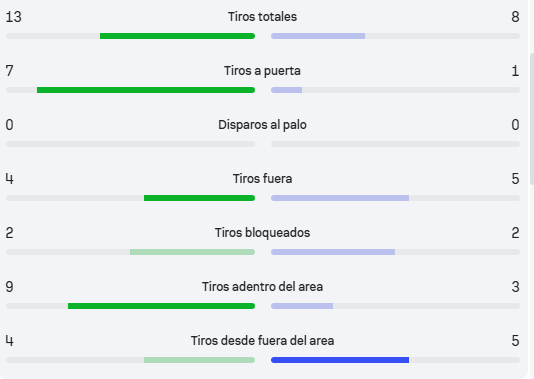The width and height of the screenshot is (534, 379).
Task: Click the value 13 for Tiros totales
Action: click(x=14, y=17)
